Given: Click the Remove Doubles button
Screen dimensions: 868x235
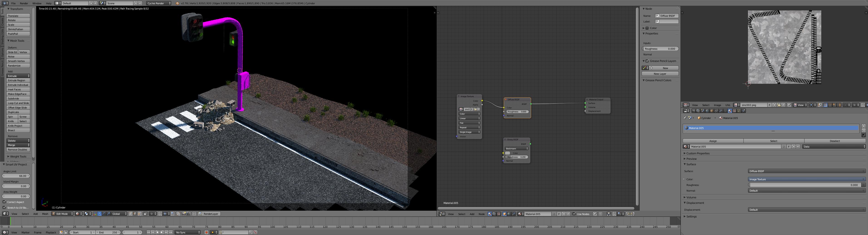Looking at the screenshot, I should [19, 150].
